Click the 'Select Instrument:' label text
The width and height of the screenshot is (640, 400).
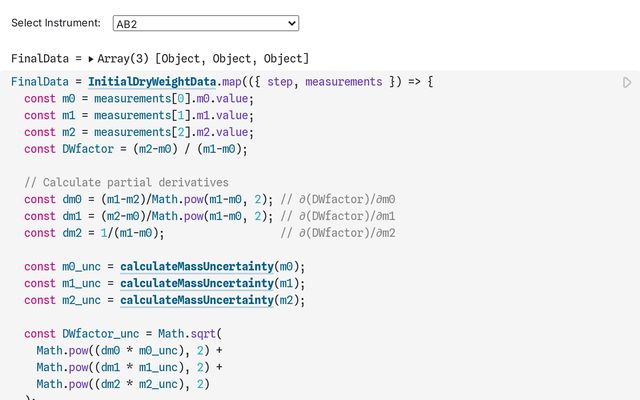56,22
